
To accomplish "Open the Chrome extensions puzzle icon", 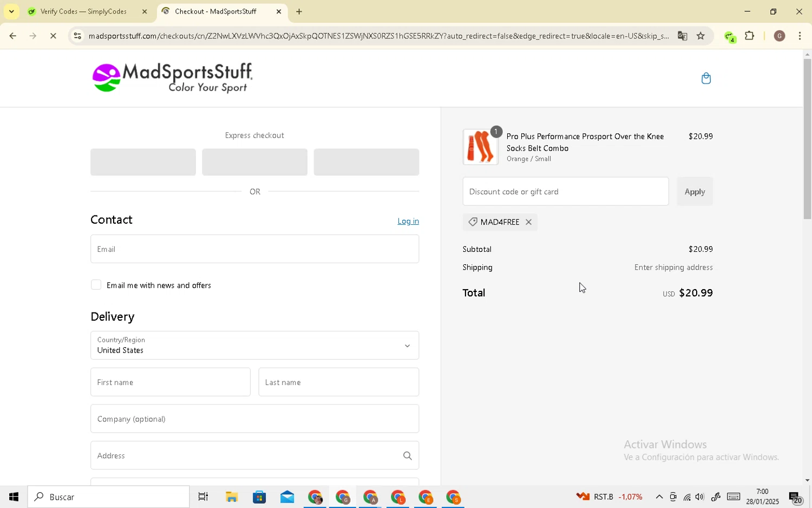I will click(750, 36).
